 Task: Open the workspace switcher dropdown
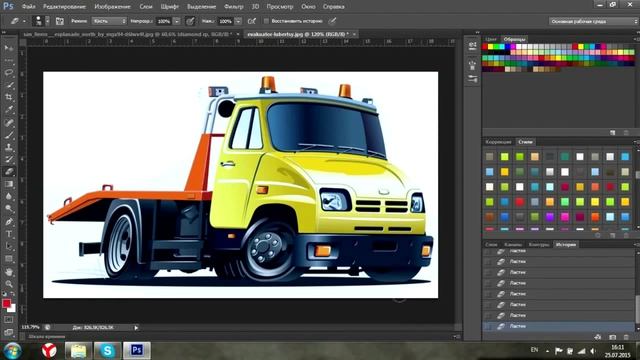[x=593, y=21]
